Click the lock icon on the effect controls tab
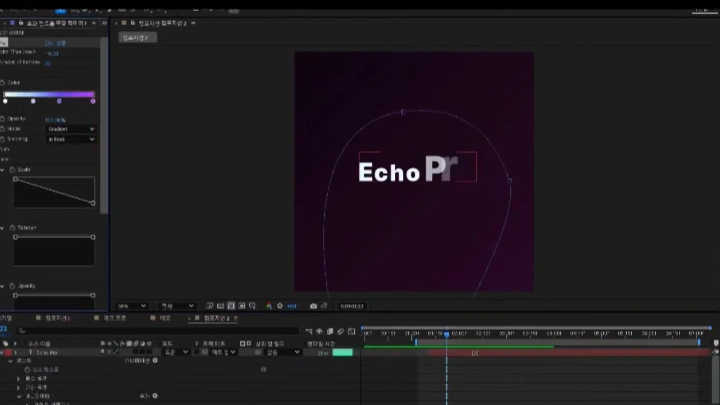Viewport: 720px width, 405px height. click(x=21, y=22)
